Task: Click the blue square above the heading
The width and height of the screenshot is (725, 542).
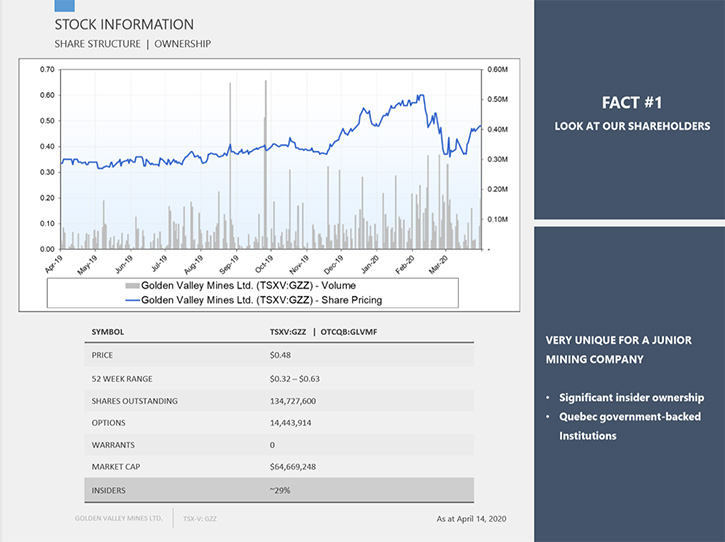Action: pos(65,6)
